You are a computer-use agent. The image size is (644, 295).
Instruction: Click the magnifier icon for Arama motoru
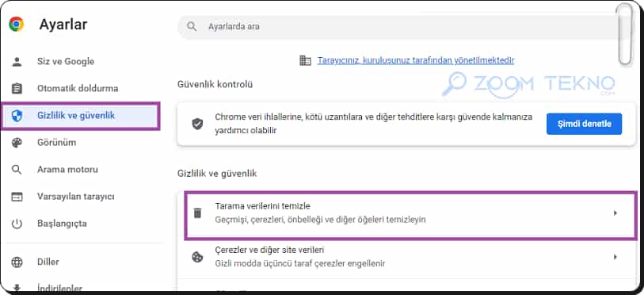click(17, 170)
